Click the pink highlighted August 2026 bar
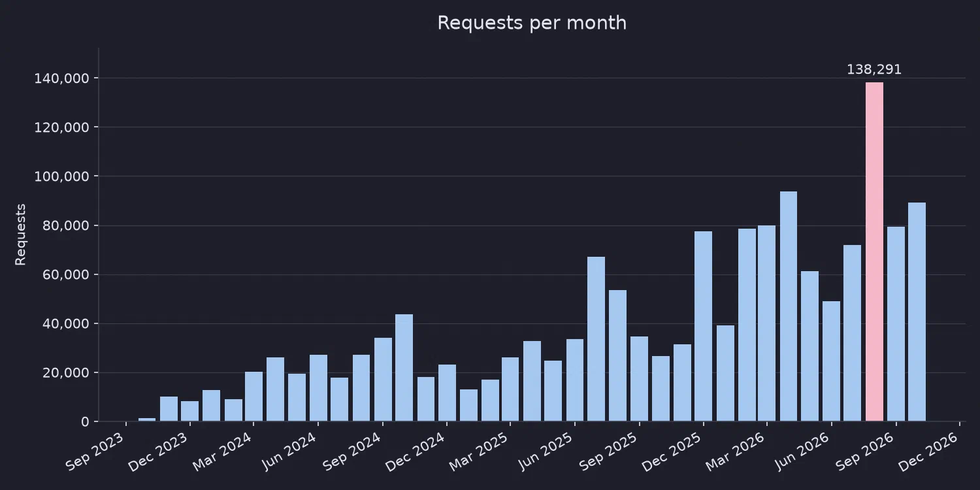The image size is (980, 490). [x=874, y=252]
